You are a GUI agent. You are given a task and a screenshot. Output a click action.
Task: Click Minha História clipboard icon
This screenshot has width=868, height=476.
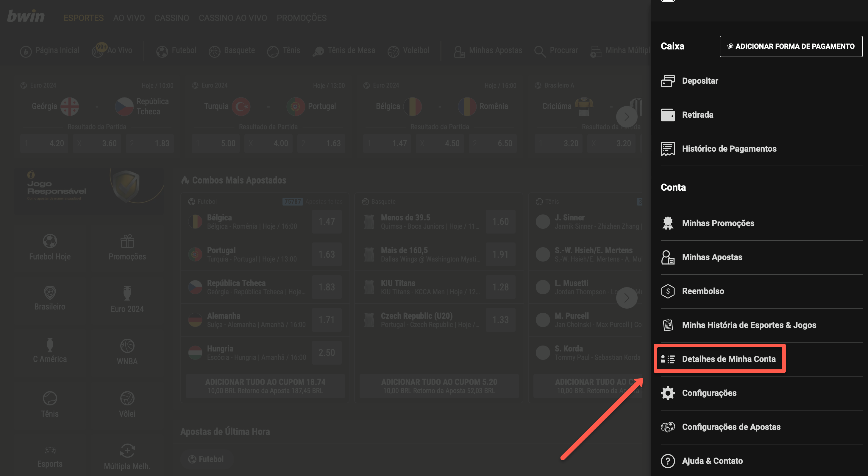[667, 325]
